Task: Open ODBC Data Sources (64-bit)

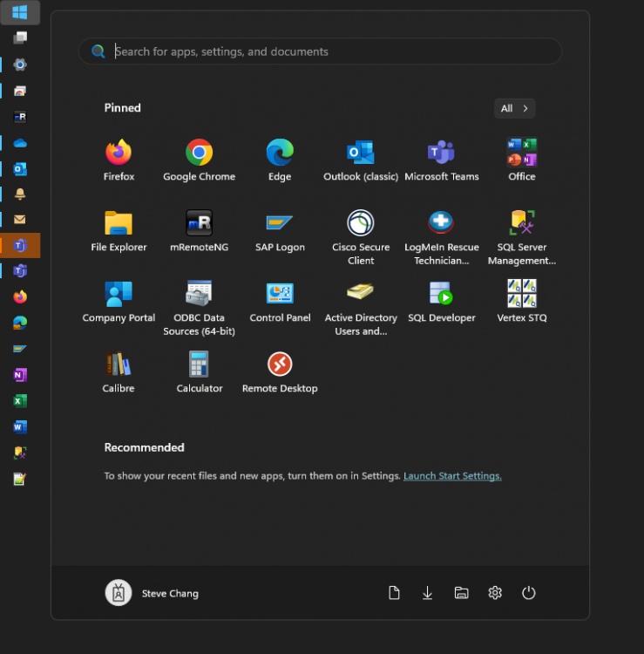Action: (199, 295)
